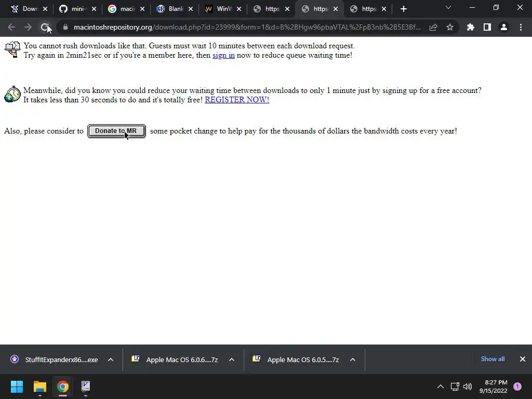Close the Blank tab
Image resolution: width=532 pixels, height=399 pixels.
tap(191, 9)
